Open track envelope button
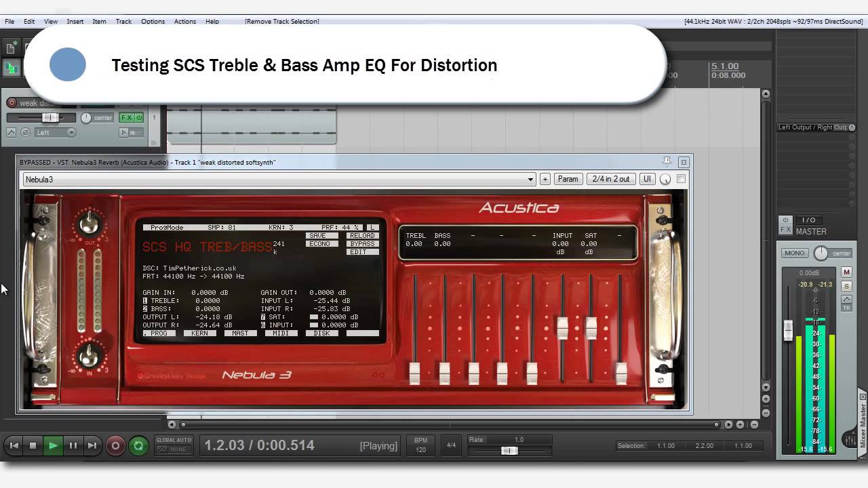 (12, 133)
